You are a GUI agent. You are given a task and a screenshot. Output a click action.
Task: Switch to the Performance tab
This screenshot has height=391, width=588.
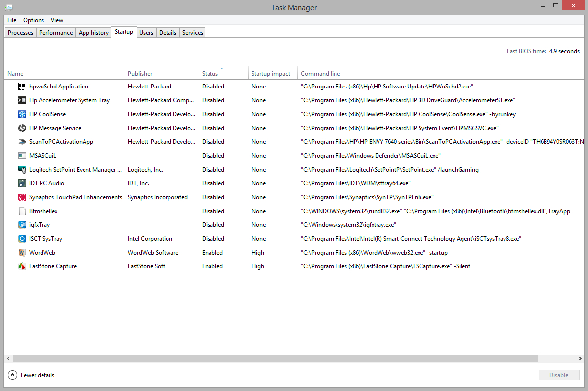(56, 33)
